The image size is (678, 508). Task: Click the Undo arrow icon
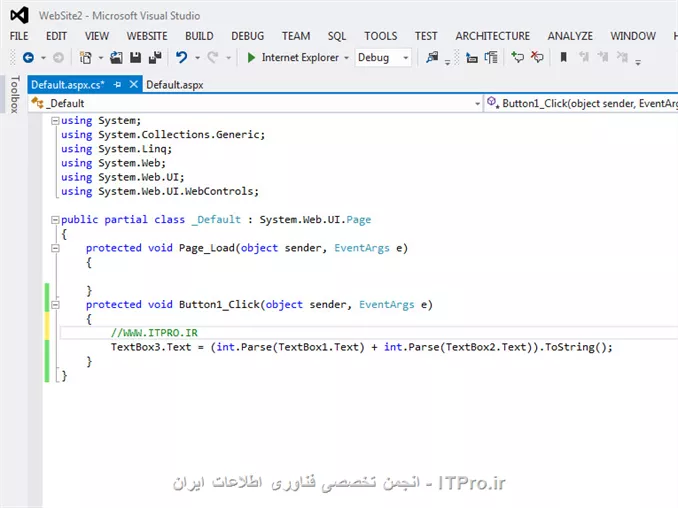[182, 57]
